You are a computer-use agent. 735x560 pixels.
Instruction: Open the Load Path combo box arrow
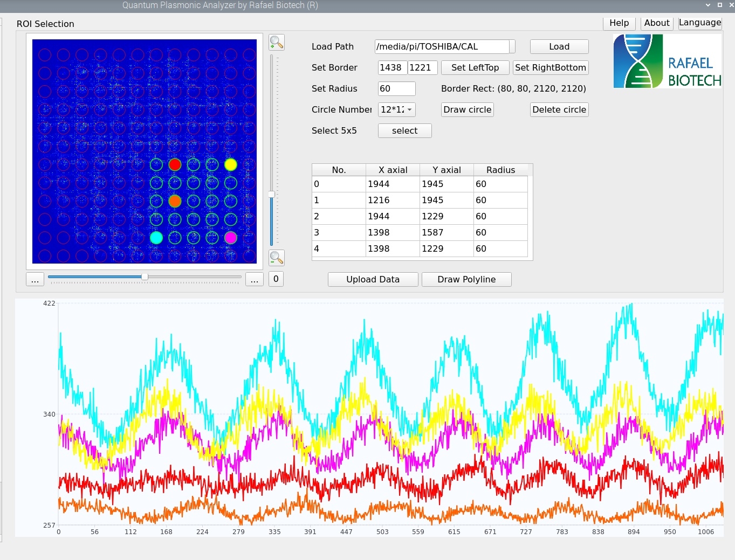[512, 47]
